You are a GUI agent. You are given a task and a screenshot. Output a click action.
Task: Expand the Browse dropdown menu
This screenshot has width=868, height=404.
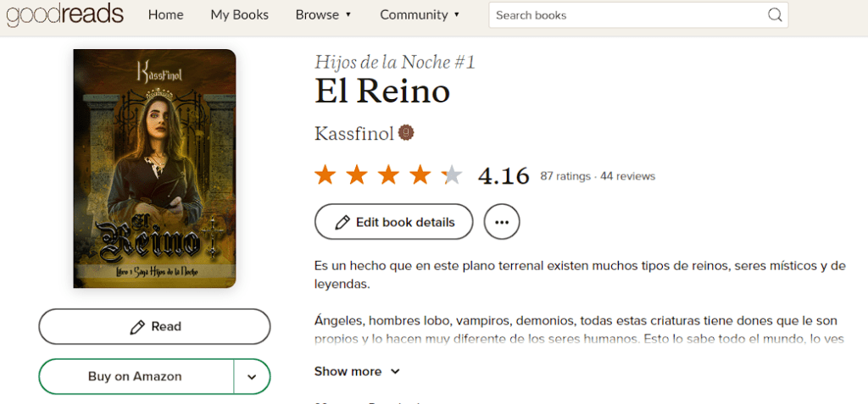coord(323,15)
